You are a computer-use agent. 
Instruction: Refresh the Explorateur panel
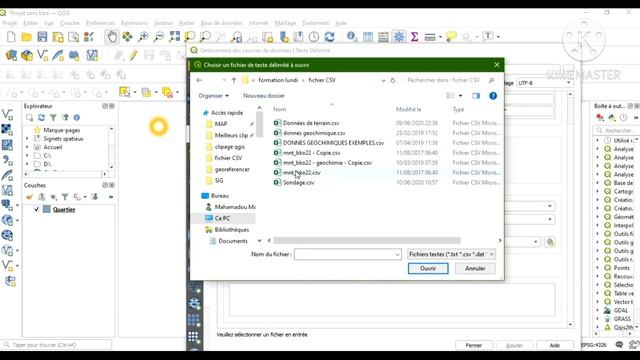(x=41, y=118)
